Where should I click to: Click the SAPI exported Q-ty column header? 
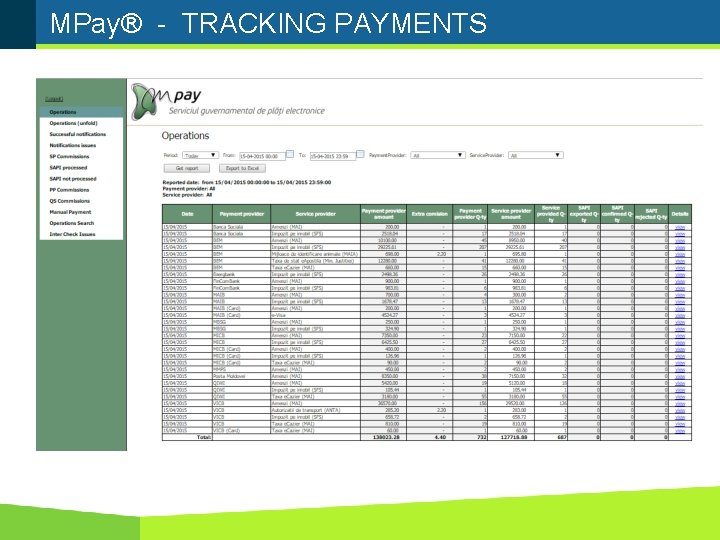pyautogui.click(x=584, y=214)
